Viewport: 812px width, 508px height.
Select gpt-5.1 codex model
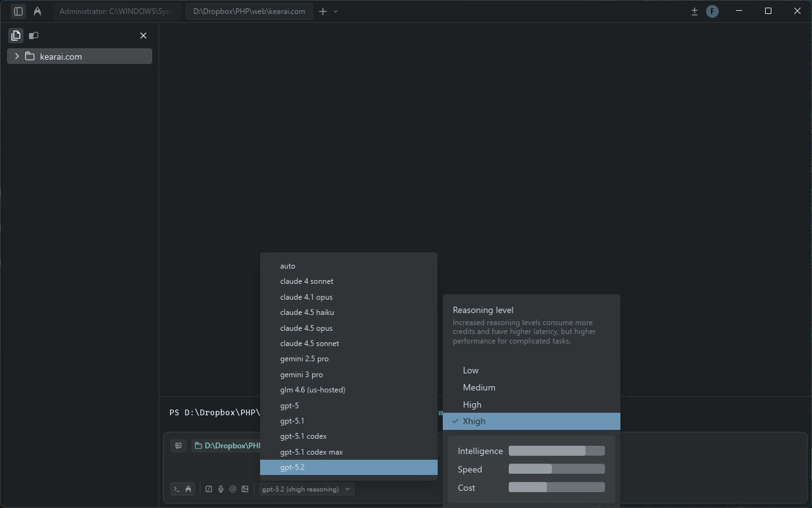(349, 436)
